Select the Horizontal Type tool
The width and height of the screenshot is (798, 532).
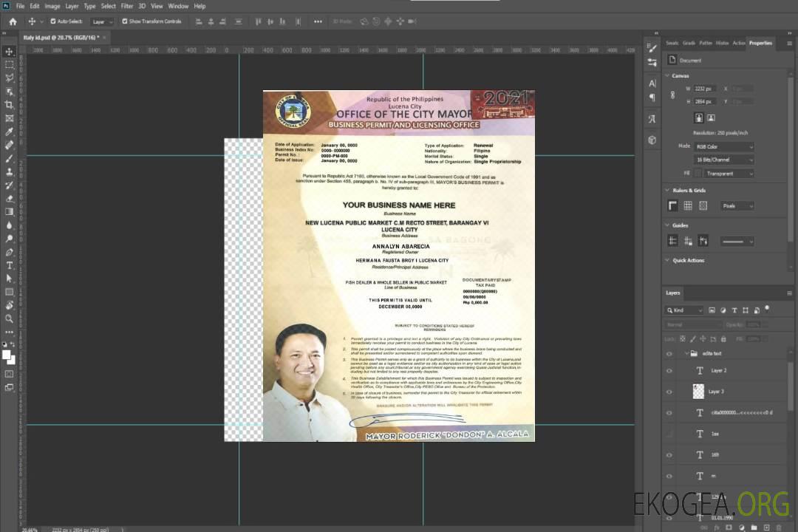click(9, 265)
